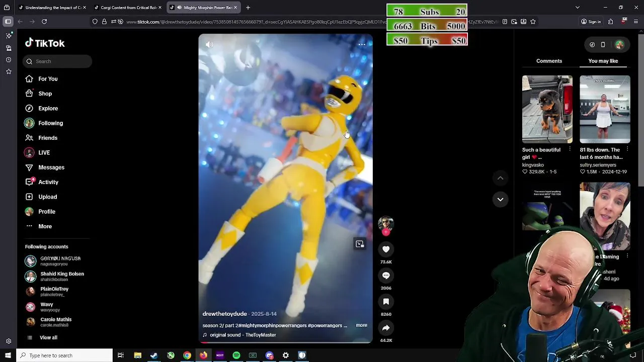Screen dimensions: 644x362
Task: Click the tiktok.com address bar
Action: (x=312, y=22)
